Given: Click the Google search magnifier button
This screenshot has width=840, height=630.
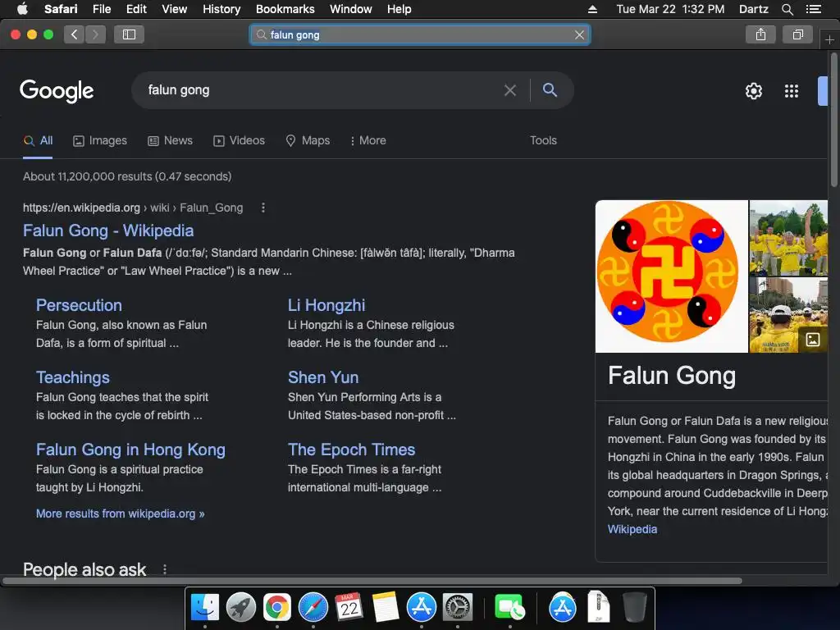Looking at the screenshot, I should point(550,90).
